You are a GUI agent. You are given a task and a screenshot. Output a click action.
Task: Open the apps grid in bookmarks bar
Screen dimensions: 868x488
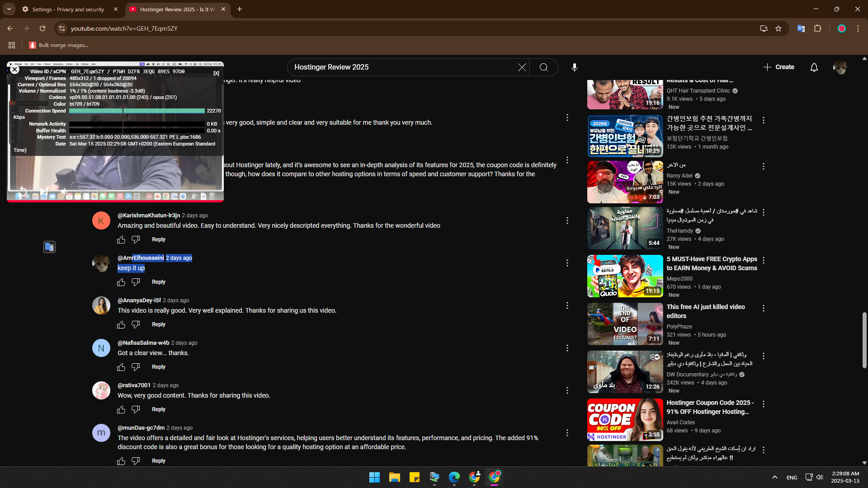12,45
